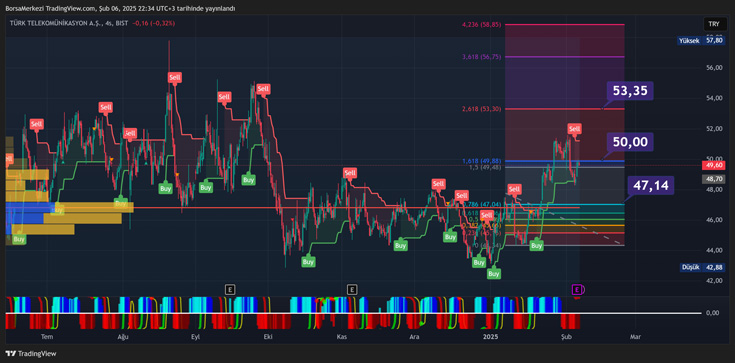The image size is (735, 363).
Task: Click the 52,00 price axis value
Action: click(x=715, y=129)
